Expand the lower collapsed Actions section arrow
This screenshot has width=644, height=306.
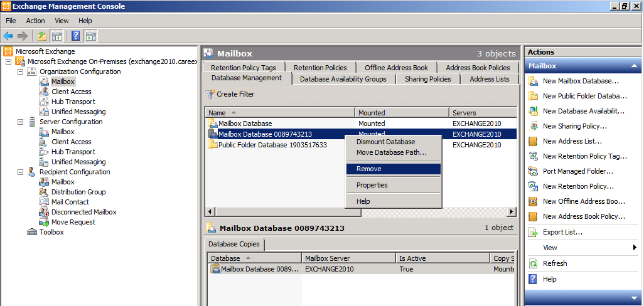pos(634,297)
